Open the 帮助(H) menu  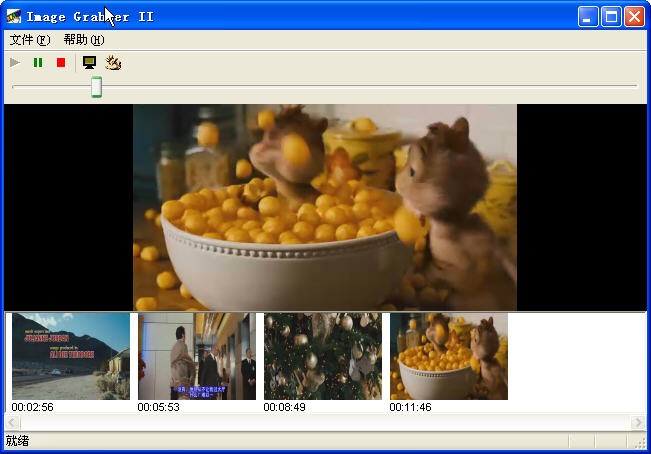click(x=84, y=40)
